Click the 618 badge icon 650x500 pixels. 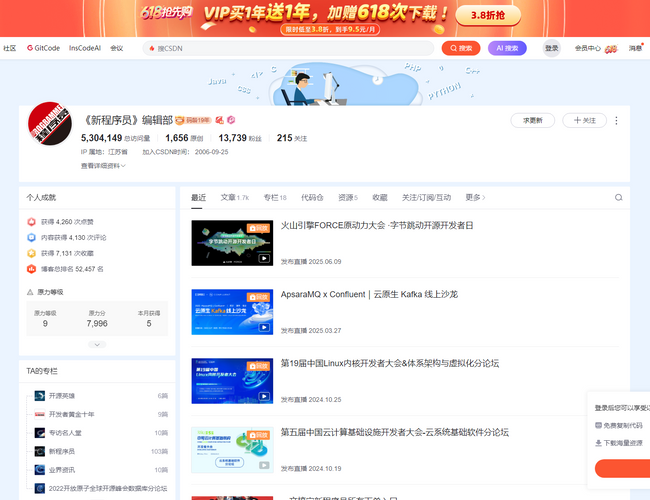point(611,49)
